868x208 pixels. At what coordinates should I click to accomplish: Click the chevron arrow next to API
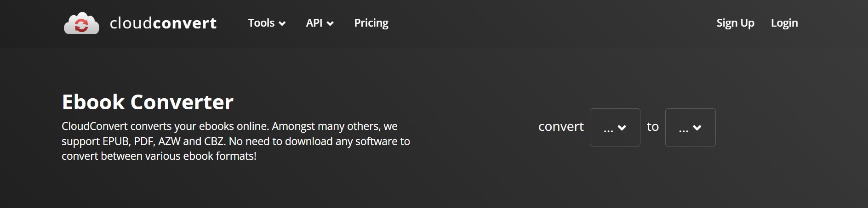tap(330, 23)
